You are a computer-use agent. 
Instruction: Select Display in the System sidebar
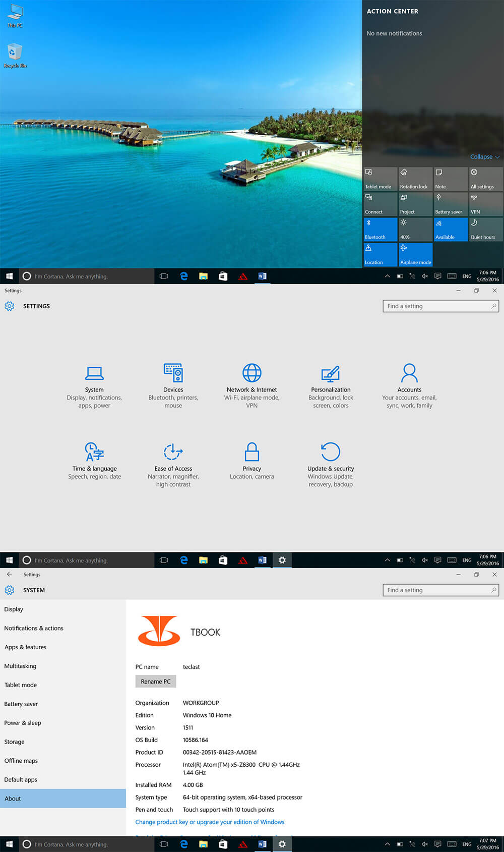[x=14, y=609]
